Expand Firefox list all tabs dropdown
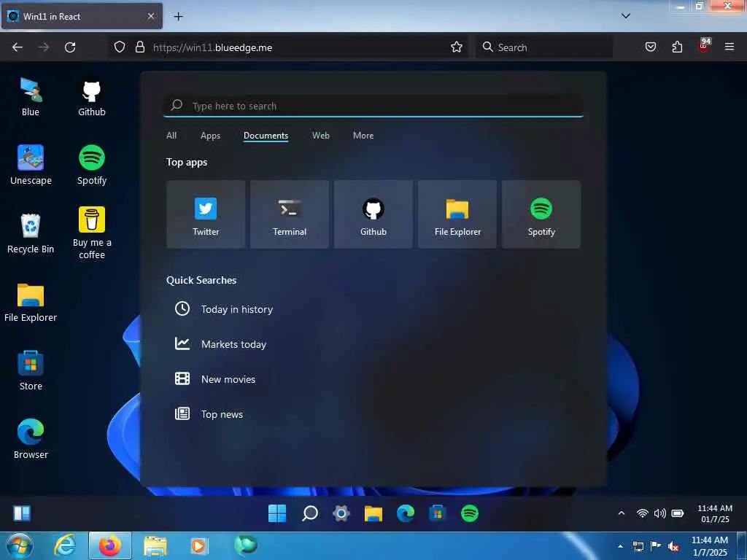This screenshot has width=747, height=560. point(626,16)
